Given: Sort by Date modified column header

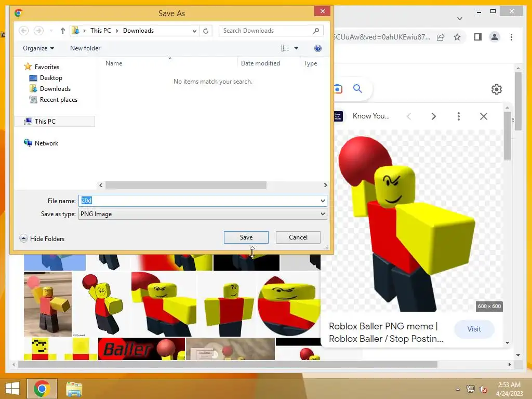Looking at the screenshot, I should 260,63.
